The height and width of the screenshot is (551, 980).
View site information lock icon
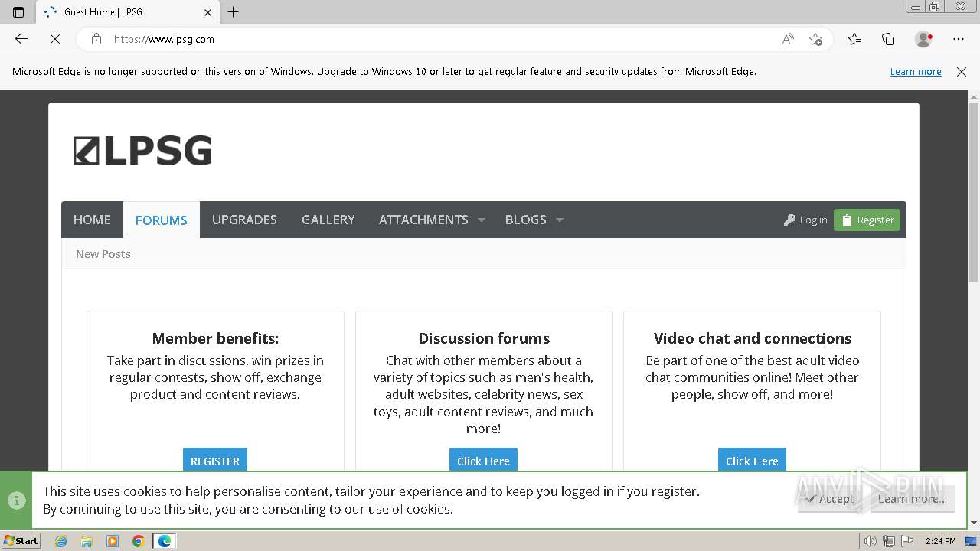(x=96, y=39)
